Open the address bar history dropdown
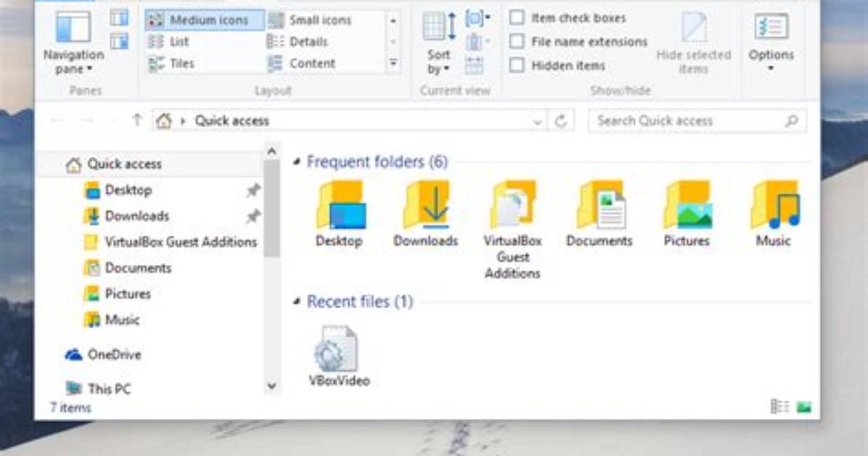868x456 pixels. (x=536, y=121)
